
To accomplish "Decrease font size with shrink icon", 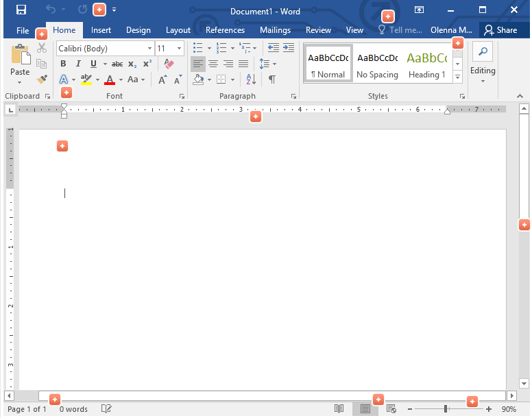I will click(x=178, y=79).
